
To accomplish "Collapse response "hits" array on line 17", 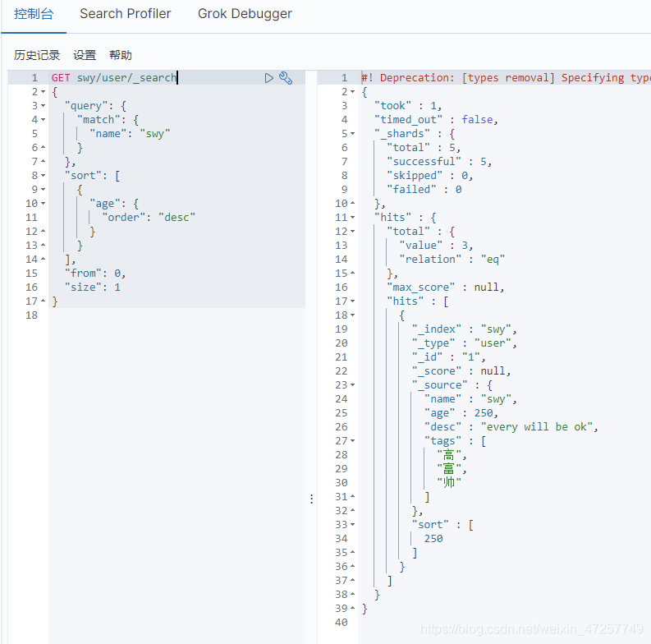I will pos(352,301).
